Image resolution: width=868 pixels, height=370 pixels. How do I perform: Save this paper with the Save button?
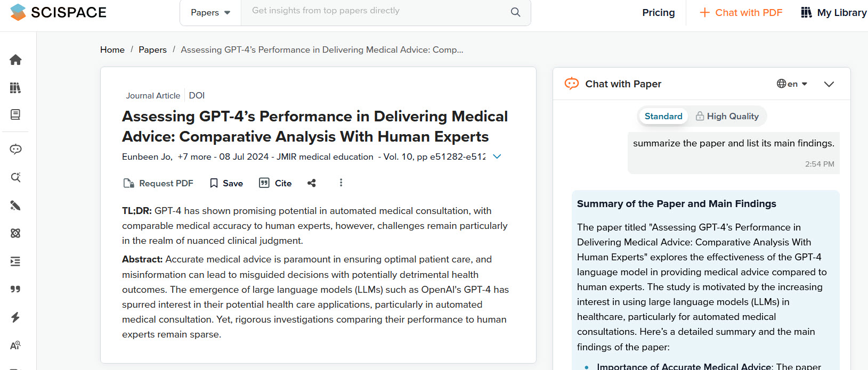(x=226, y=183)
